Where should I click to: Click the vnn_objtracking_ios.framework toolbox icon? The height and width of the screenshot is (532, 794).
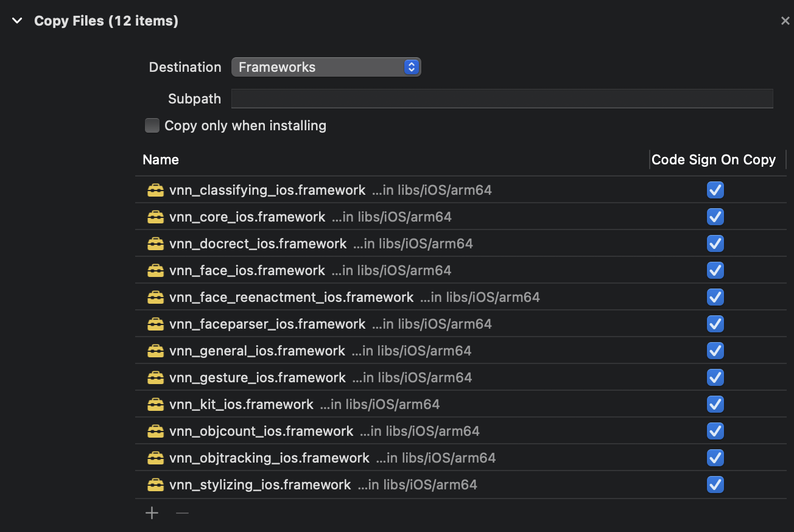[x=155, y=458]
